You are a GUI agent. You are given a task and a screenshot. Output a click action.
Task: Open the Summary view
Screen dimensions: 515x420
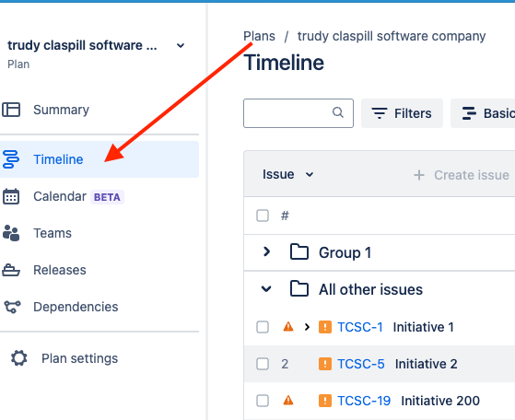pyautogui.click(x=99, y=110)
